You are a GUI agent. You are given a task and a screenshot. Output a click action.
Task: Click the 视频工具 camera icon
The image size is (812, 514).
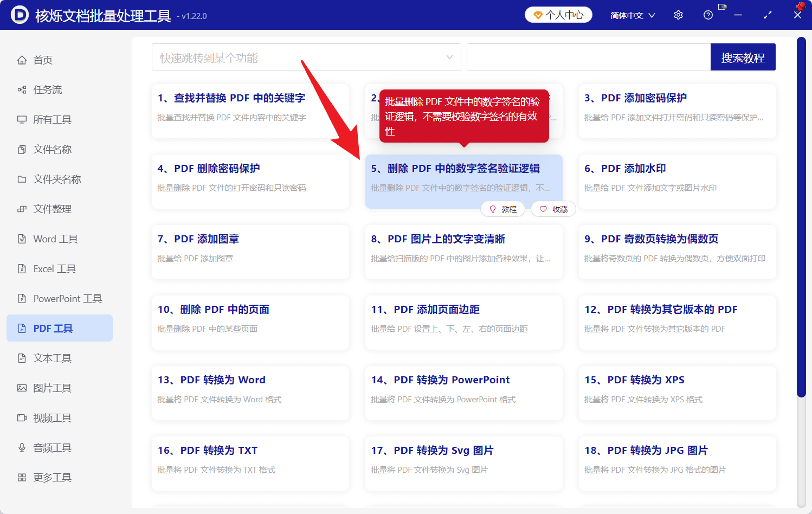pyautogui.click(x=22, y=418)
